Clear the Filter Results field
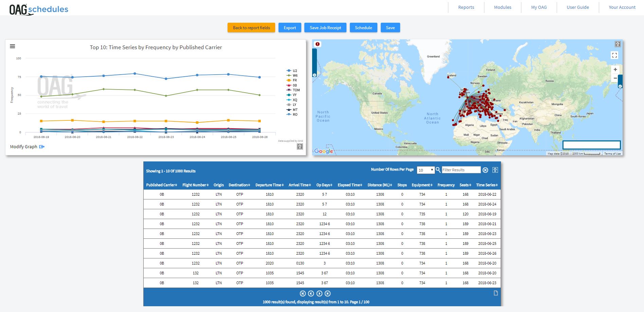 pyautogui.click(x=485, y=170)
